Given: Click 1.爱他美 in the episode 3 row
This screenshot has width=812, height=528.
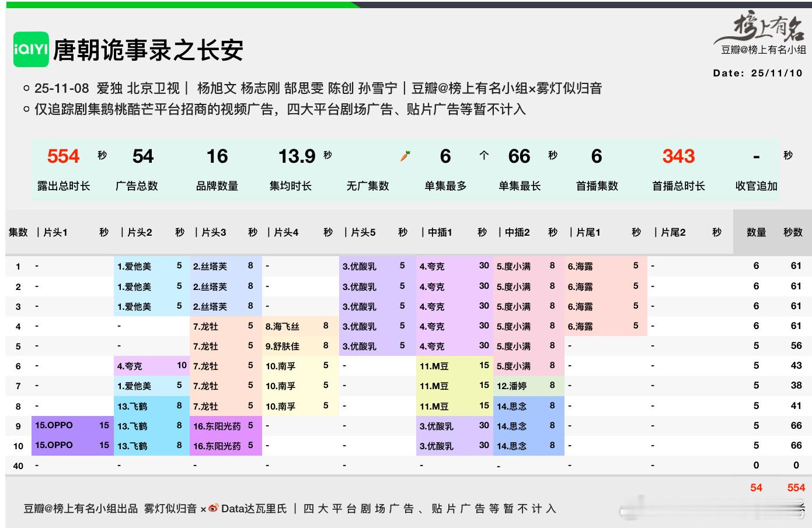Looking at the screenshot, I should click(x=134, y=307).
